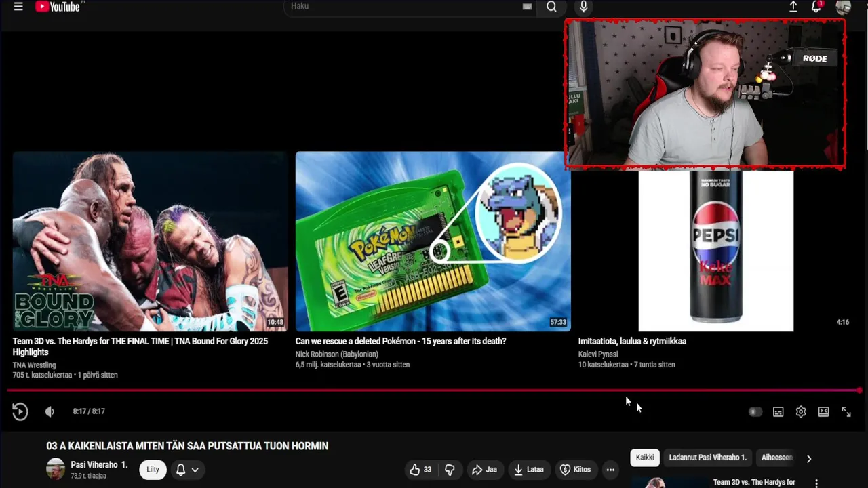Open the Team 3D vs. The Hardys title
The width and height of the screenshot is (868, 488).
pyautogui.click(x=140, y=346)
